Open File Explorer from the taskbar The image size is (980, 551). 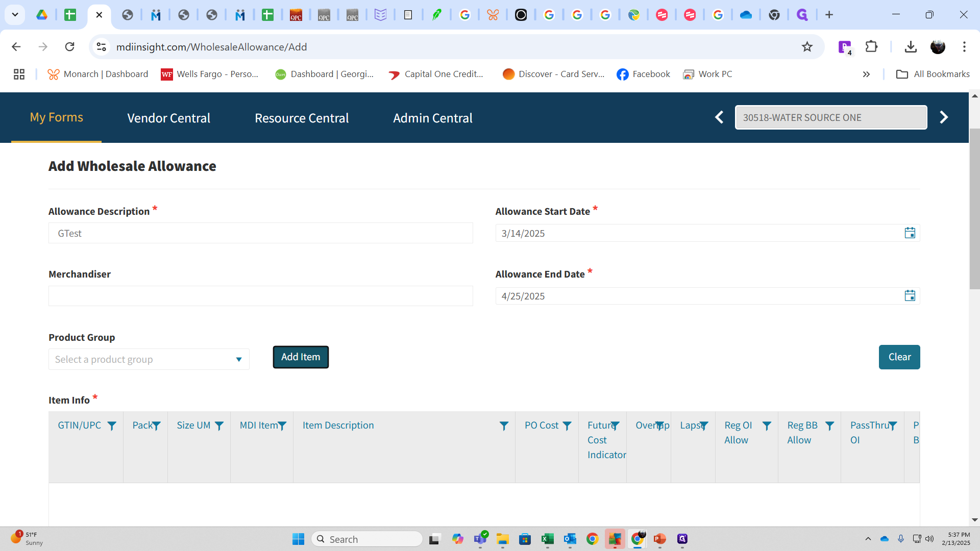[x=502, y=539]
